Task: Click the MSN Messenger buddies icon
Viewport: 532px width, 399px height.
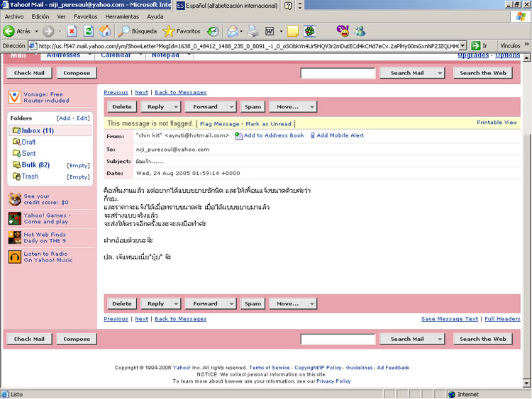Action: click(360, 31)
